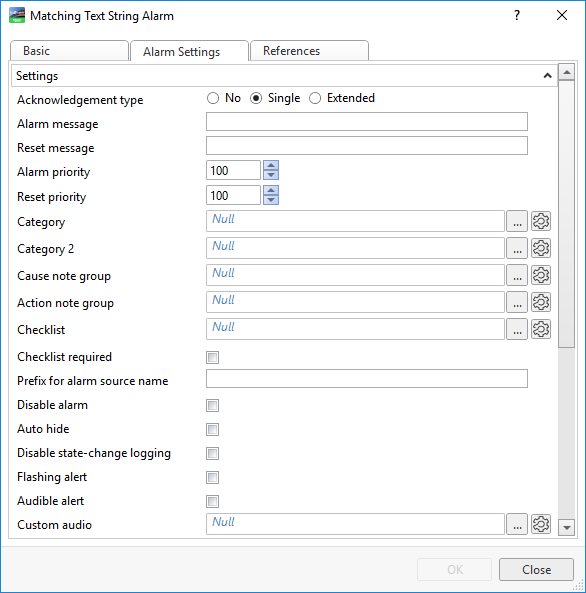This screenshot has width=586, height=593.
Task: Tick the Auto hide checkbox
Action: pos(213,429)
